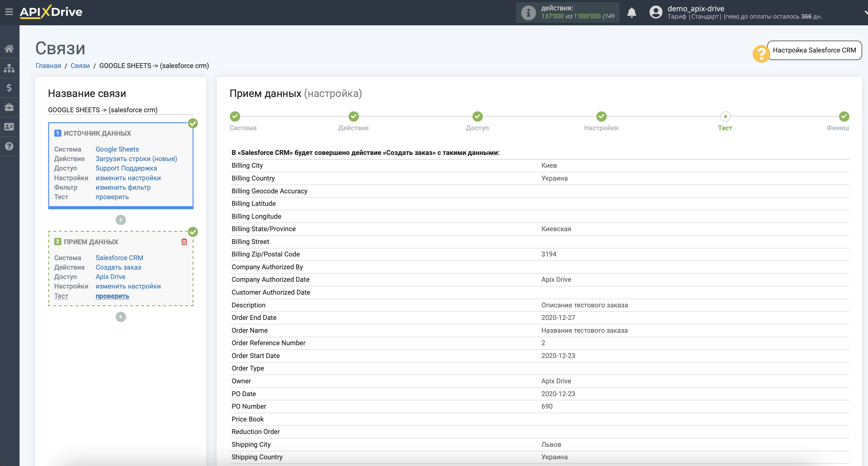Click изменить настройки in data receiver block
The height and width of the screenshot is (466, 868).
click(128, 286)
